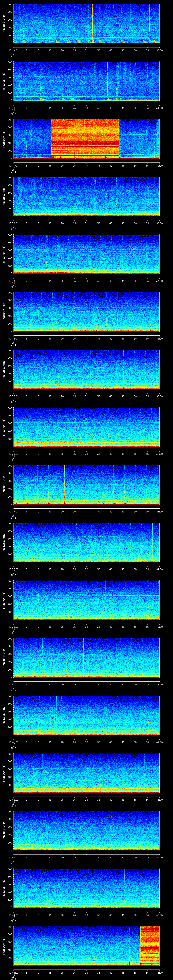Click the 13:31:00 start time label
The height and width of the screenshot is (980, 173).
coord(13,166)
